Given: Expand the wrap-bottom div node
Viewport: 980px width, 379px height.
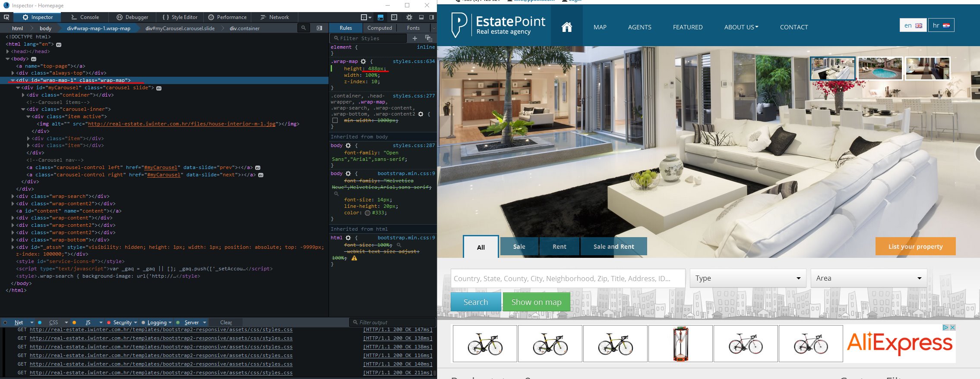Looking at the screenshot, I should [x=13, y=240].
